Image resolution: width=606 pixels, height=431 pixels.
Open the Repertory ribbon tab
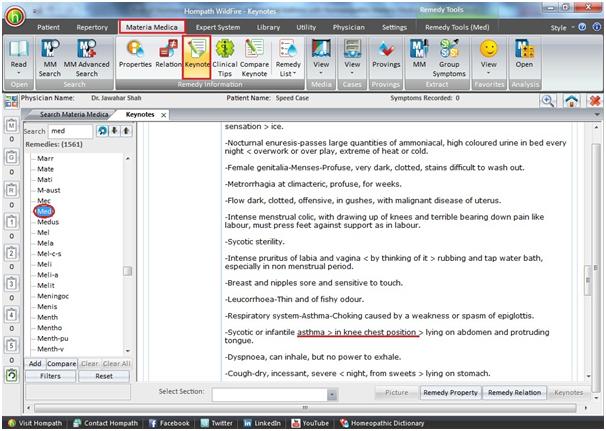tap(92, 27)
